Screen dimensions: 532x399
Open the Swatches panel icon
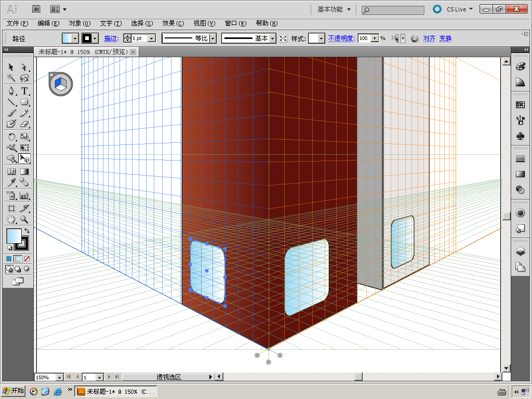[520, 105]
